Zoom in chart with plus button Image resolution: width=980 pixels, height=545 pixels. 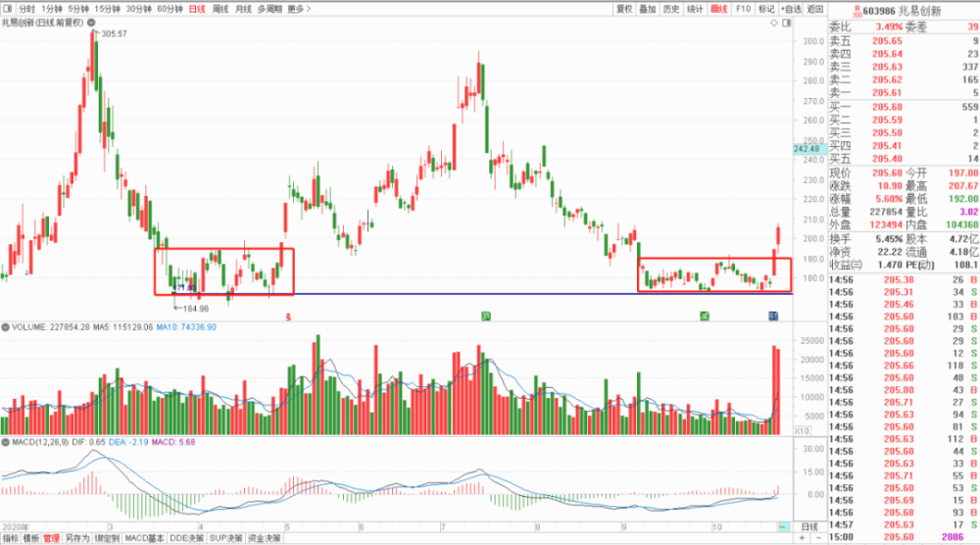point(802,537)
